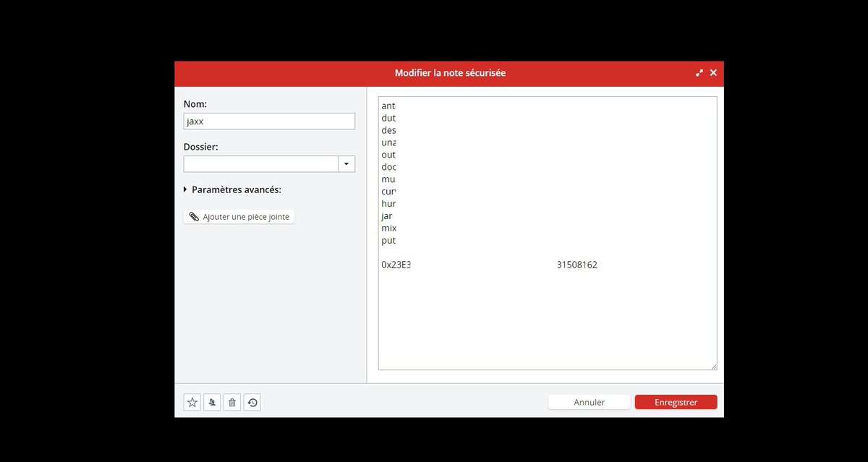This screenshot has height=462, width=868.
Task: Click the note line starting with 'cur'
Action: click(x=388, y=192)
